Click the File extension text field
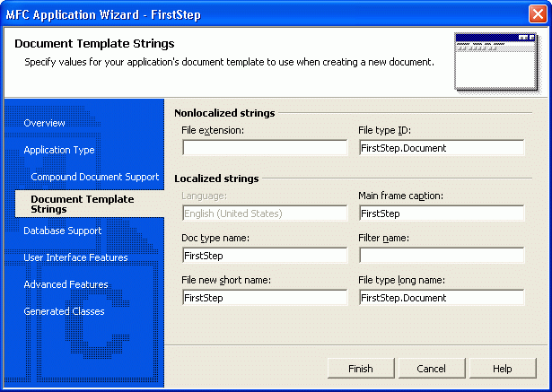552x392 pixels. [x=264, y=148]
